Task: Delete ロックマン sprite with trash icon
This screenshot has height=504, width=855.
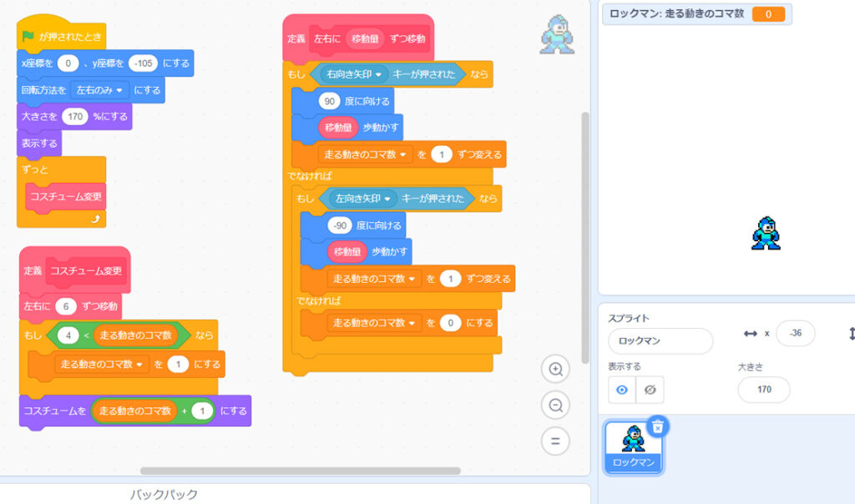Action: (658, 426)
